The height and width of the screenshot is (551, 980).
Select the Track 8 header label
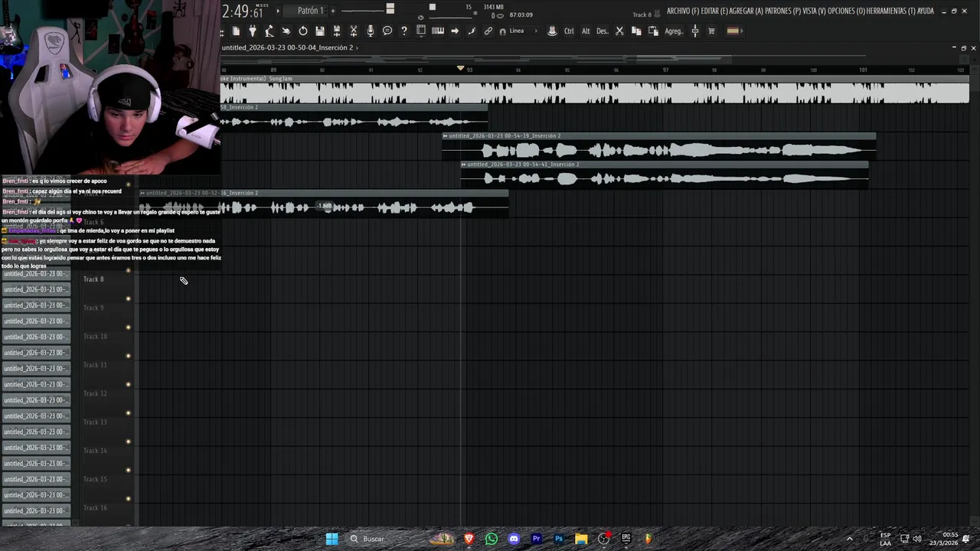pos(93,279)
